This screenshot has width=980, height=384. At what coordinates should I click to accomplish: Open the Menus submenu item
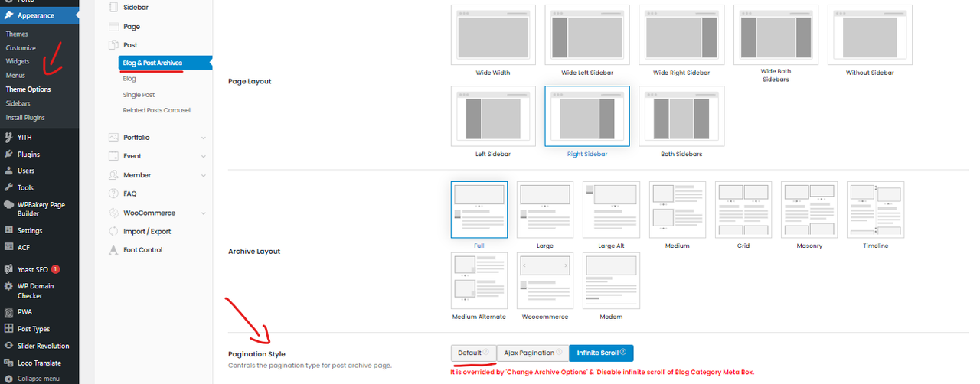[x=15, y=75]
